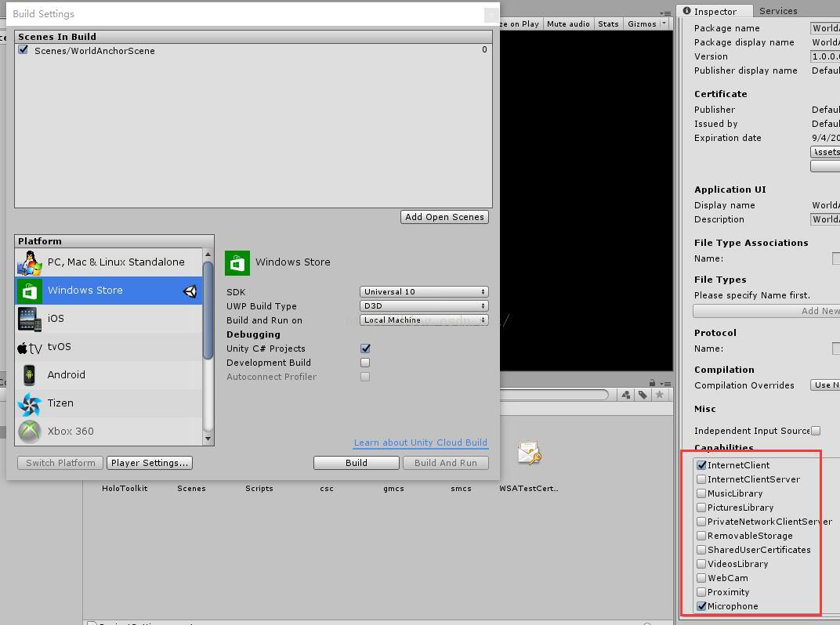This screenshot has width=840, height=625.
Task: Switch to the Services tab
Action: point(778,11)
